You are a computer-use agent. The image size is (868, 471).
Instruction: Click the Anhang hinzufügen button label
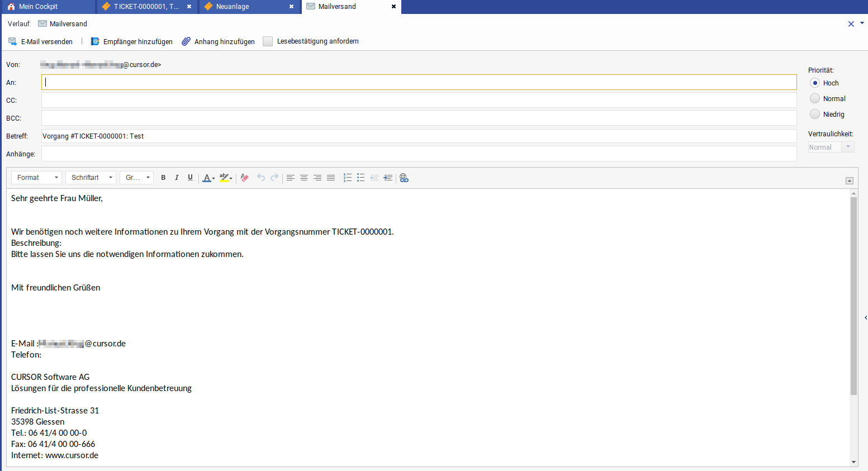pos(225,42)
